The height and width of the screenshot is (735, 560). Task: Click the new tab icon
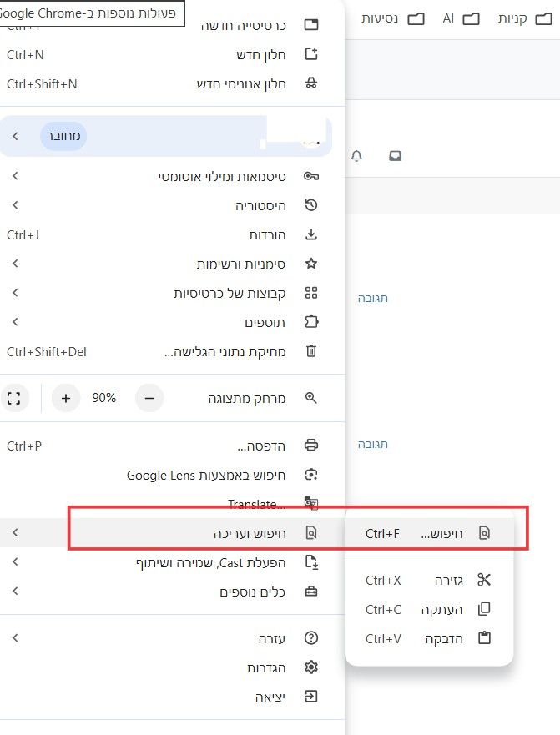pos(311,25)
